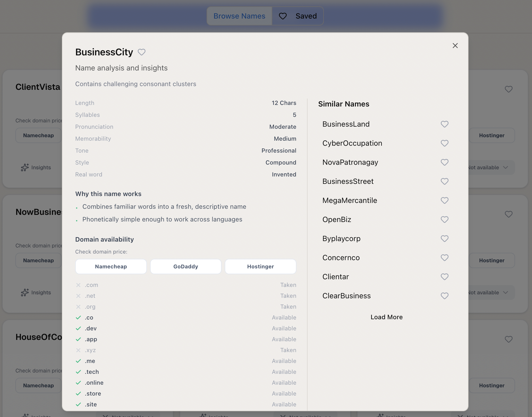Open the NovaPatronagay similar name
Image resolution: width=532 pixels, height=417 pixels.
(350, 162)
